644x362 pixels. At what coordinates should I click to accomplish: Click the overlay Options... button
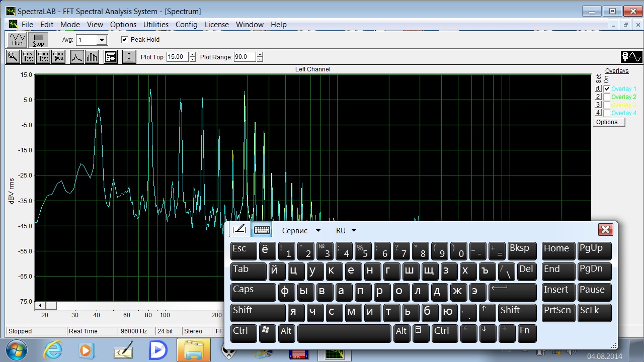point(609,122)
